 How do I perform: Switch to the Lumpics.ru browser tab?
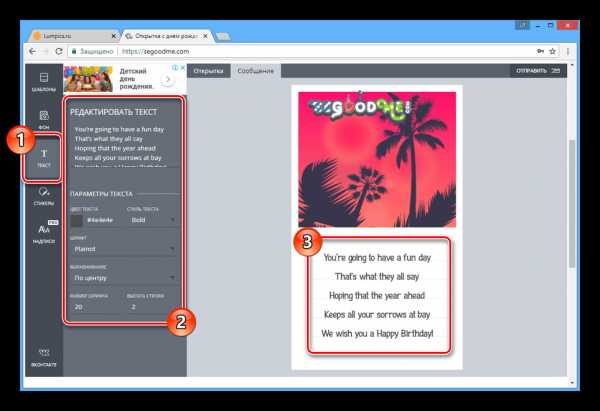click(x=73, y=36)
